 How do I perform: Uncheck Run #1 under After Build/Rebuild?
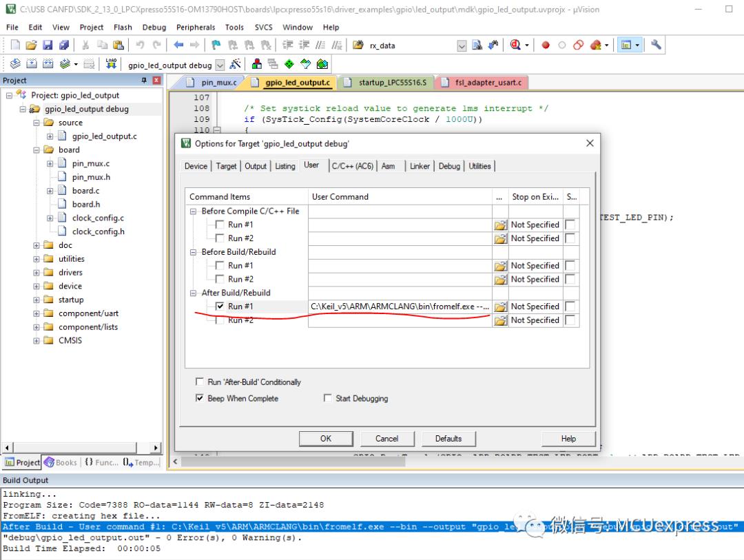(220, 306)
